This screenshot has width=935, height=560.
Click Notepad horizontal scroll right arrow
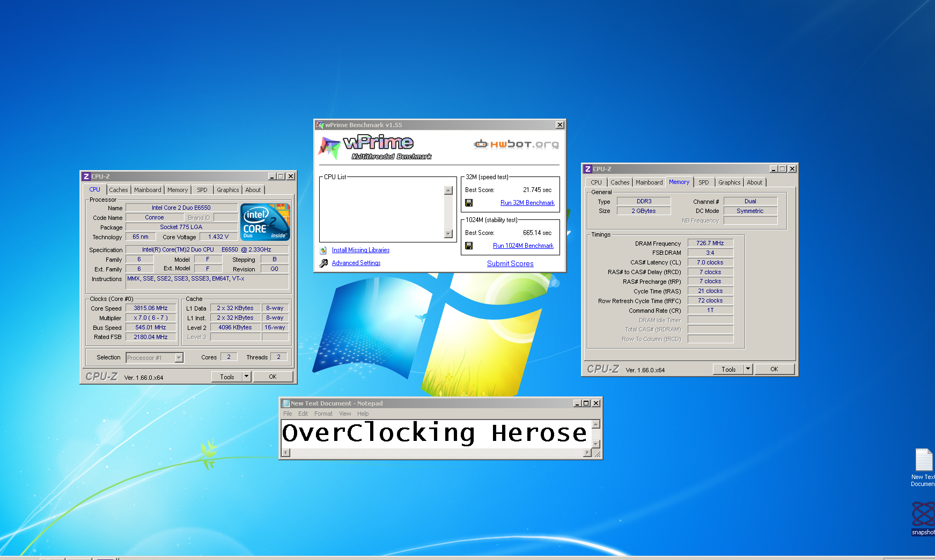click(587, 453)
